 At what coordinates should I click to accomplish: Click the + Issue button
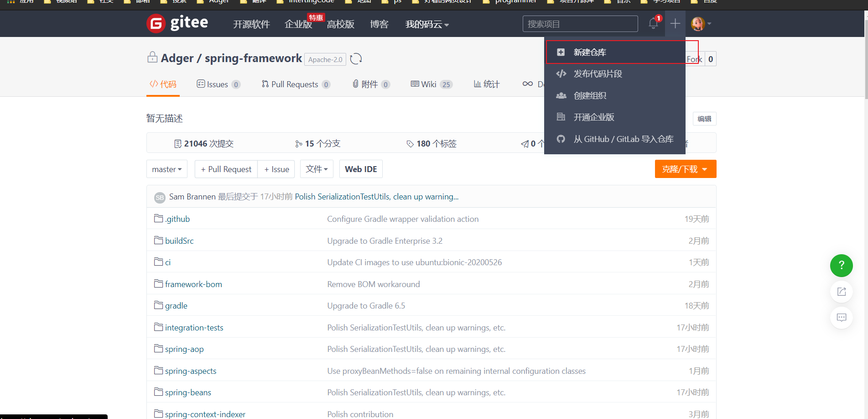(276, 169)
